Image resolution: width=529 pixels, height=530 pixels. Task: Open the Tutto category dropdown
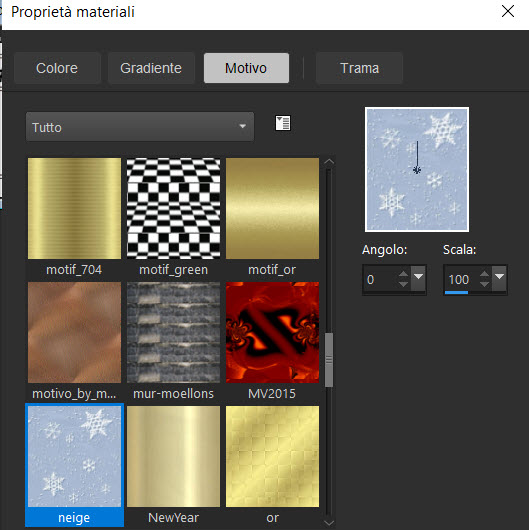(140, 127)
